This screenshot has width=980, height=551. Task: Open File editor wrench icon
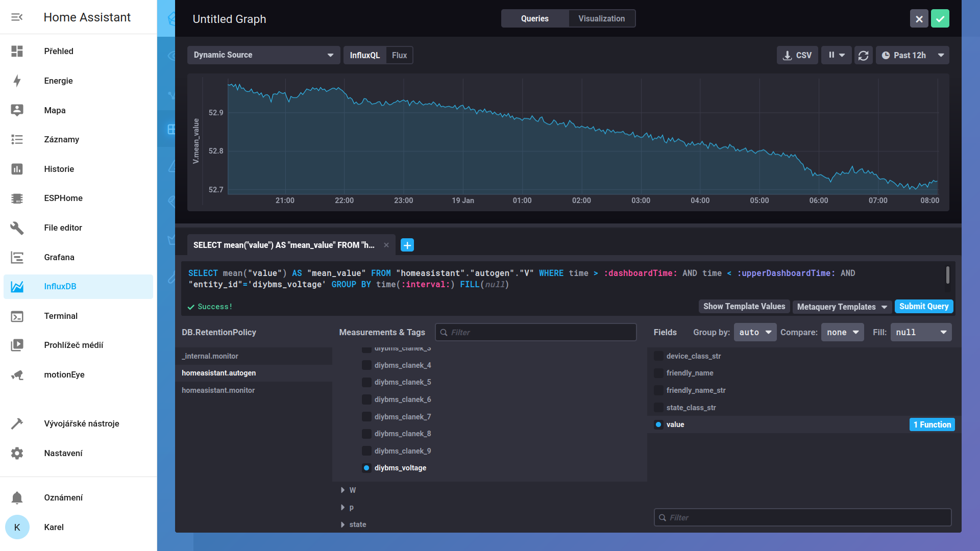tap(17, 228)
